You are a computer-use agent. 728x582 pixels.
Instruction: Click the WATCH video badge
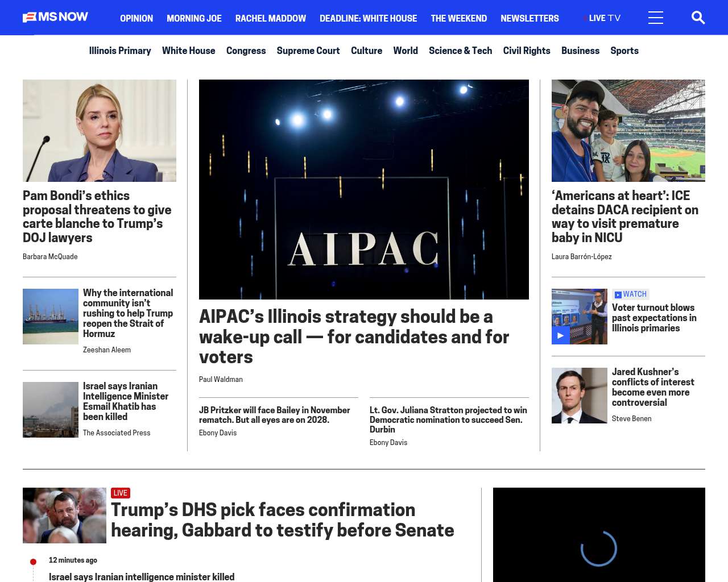click(631, 294)
